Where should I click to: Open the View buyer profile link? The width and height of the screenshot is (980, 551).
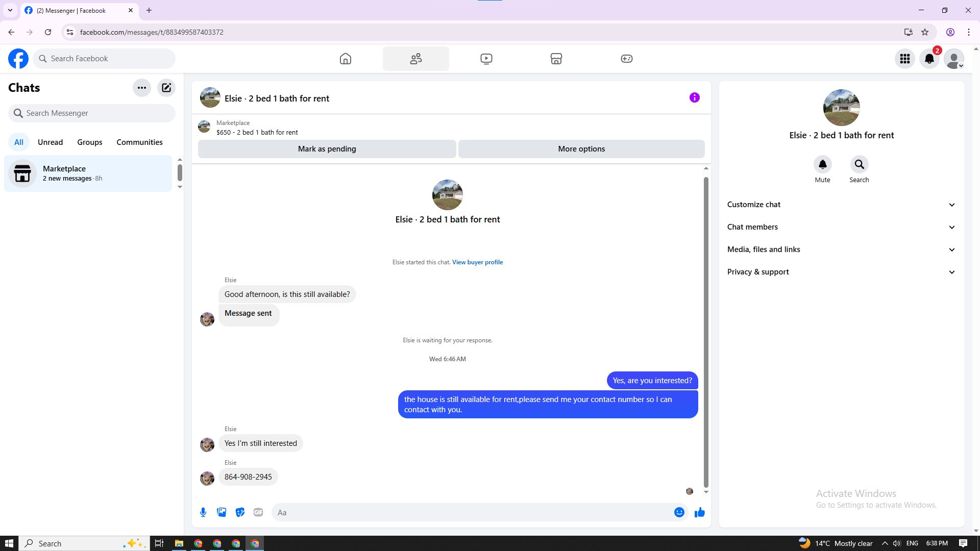point(477,262)
